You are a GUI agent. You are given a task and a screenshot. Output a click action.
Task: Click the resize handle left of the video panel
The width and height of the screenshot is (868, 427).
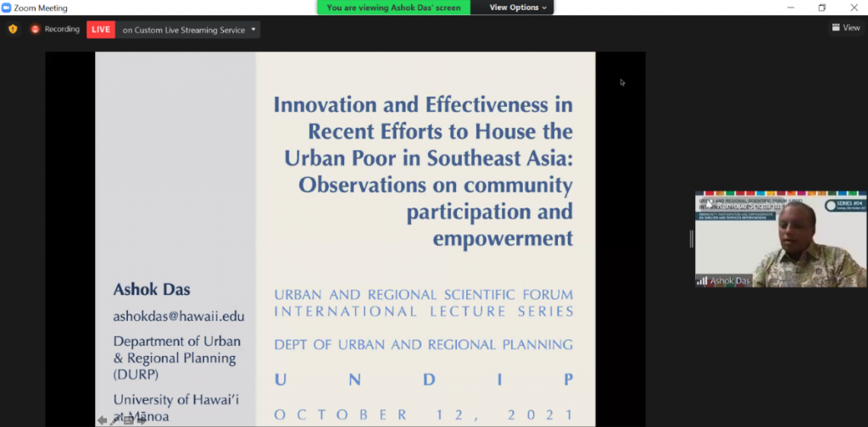coord(691,239)
